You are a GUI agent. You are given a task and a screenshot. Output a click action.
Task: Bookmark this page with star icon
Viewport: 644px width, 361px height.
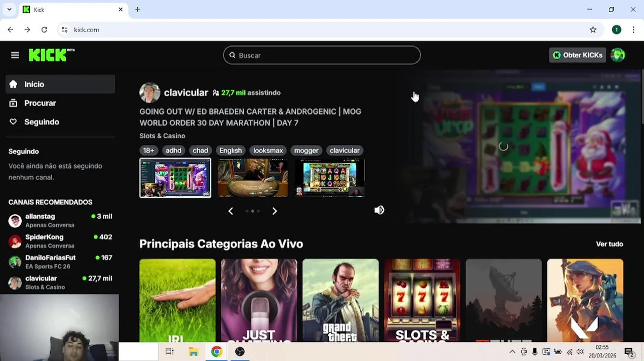[593, 30]
